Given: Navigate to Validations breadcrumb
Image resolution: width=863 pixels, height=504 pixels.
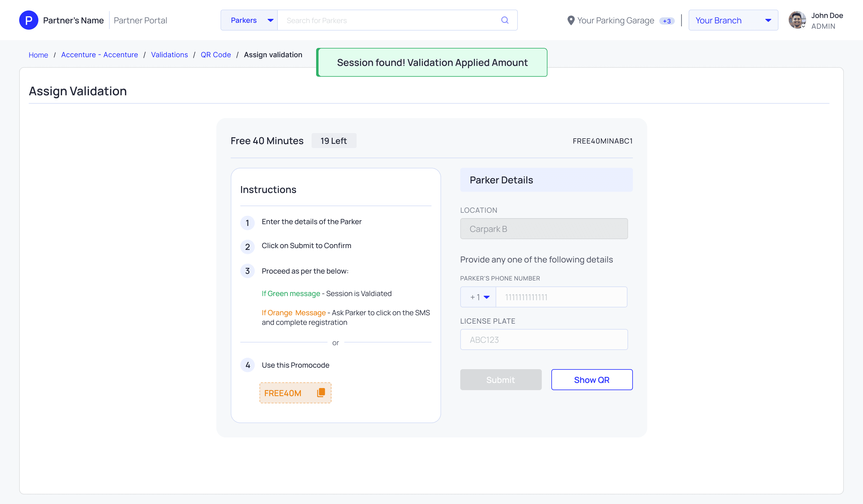Looking at the screenshot, I should (x=169, y=55).
